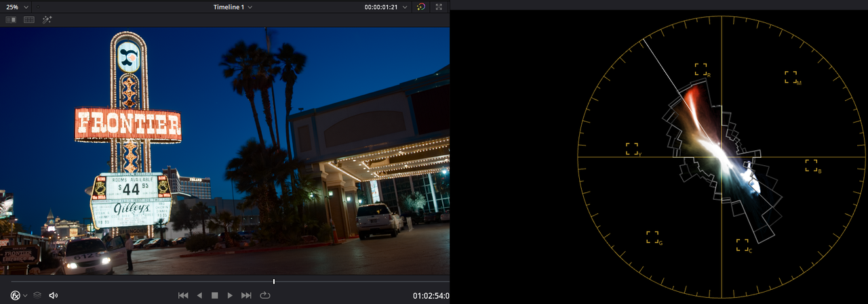Click the bypass color grades icon
The width and height of the screenshot is (868, 304).
421,7
